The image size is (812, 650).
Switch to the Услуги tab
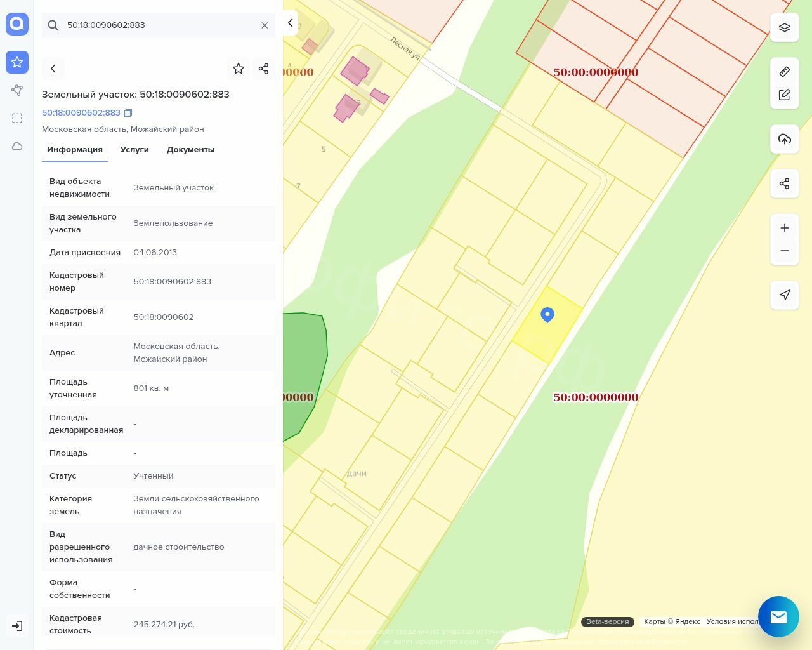click(134, 150)
